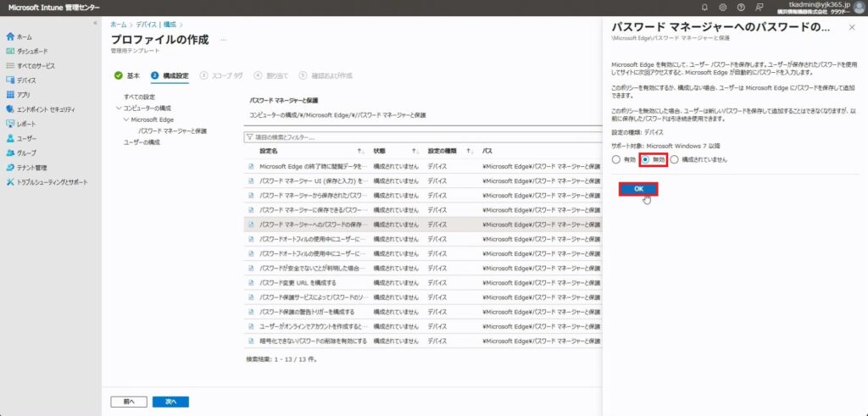Click the 検索結果: 1 - 13 / 13 件 text
The width and height of the screenshot is (868, 416).
pos(281,358)
